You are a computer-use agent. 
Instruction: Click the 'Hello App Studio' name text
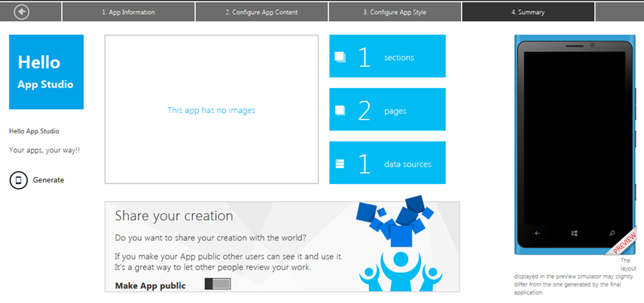coord(34,131)
